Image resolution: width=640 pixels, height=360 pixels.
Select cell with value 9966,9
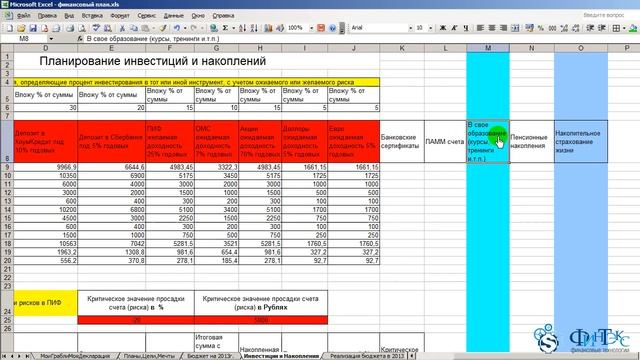(45, 167)
